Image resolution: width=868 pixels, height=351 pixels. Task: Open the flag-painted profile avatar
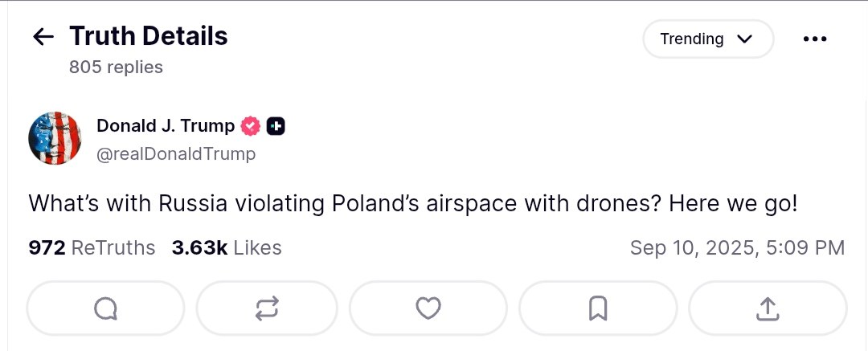[x=55, y=138]
